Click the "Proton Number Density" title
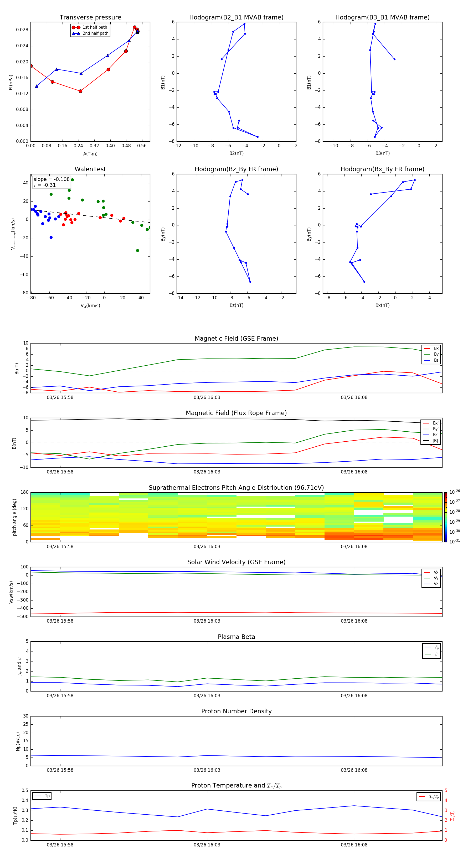Screen dimensions: 473x868 click(236, 711)
